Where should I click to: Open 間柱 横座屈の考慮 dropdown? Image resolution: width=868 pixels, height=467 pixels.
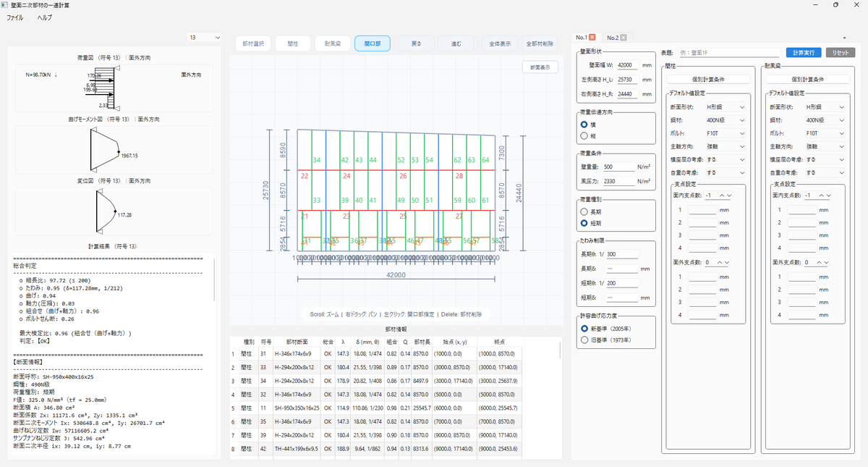pyautogui.click(x=725, y=159)
